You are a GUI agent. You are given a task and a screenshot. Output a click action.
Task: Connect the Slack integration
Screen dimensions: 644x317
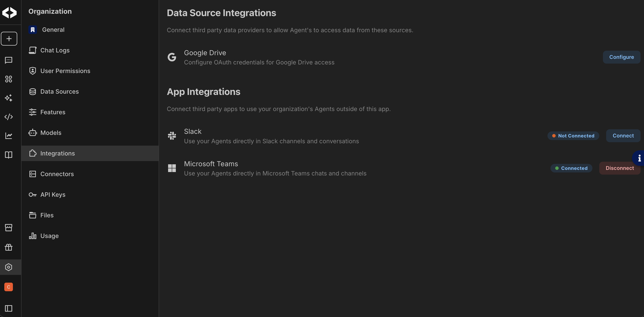point(623,136)
